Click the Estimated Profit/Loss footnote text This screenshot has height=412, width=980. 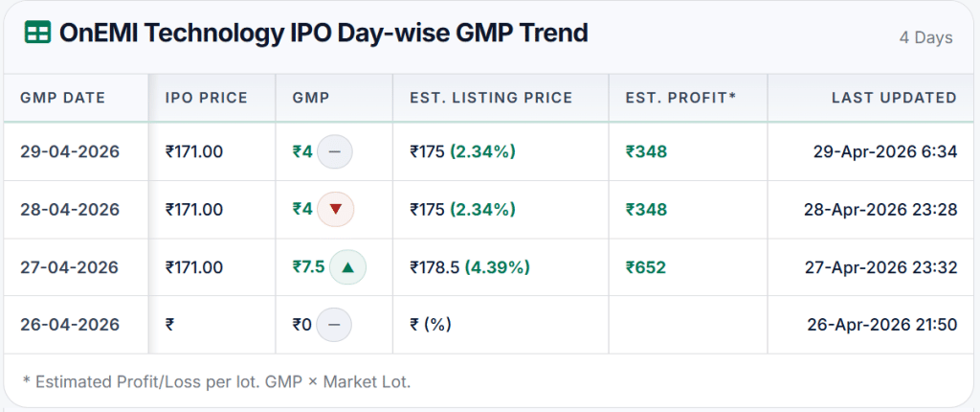[216, 382]
